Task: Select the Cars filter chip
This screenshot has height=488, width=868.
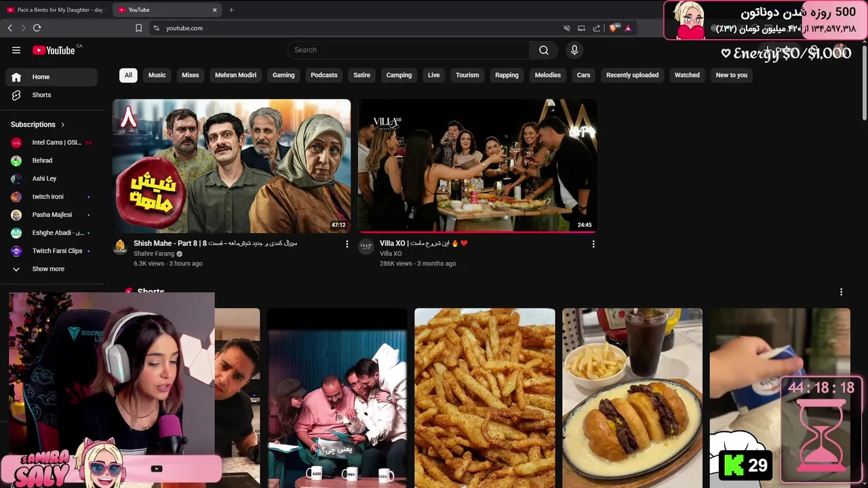Action: pos(583,75)
